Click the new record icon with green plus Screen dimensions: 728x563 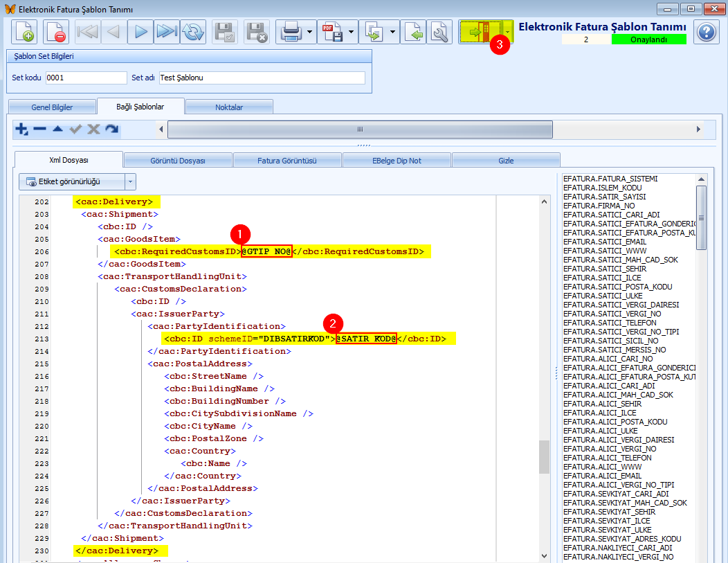[x=24, y=32]
